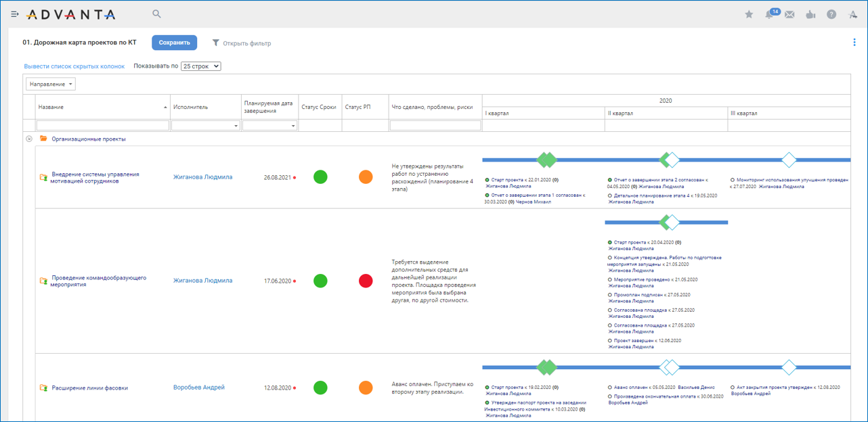Click red Статус РП circle for Проведение командообразующего мероприятия
Viewport: 868px width, 422px height.
[366, 281]
